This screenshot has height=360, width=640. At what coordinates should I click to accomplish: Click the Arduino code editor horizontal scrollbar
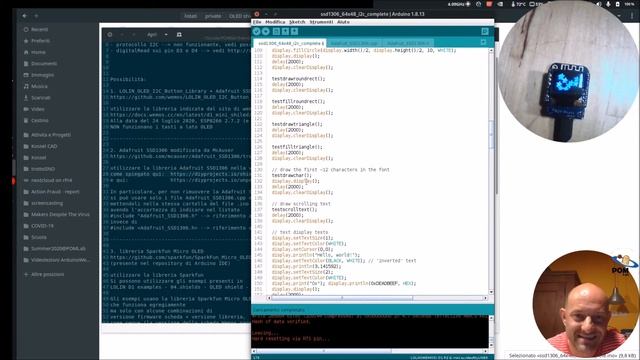click(x=377, y=298)
